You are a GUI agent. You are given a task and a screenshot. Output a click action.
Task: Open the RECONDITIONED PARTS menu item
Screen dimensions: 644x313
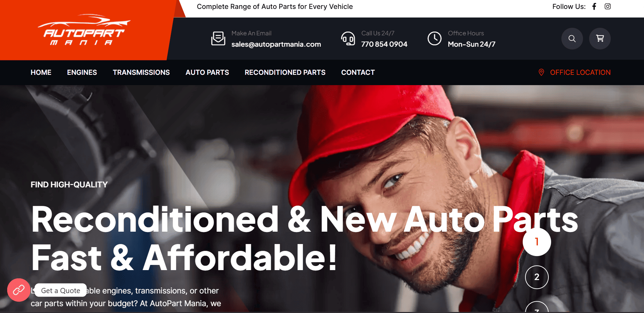point(285,72)
